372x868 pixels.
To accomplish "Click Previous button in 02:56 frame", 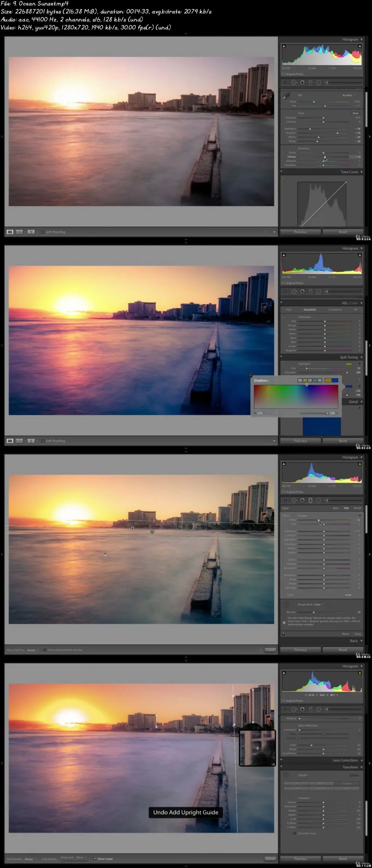I will coord(300,232).
